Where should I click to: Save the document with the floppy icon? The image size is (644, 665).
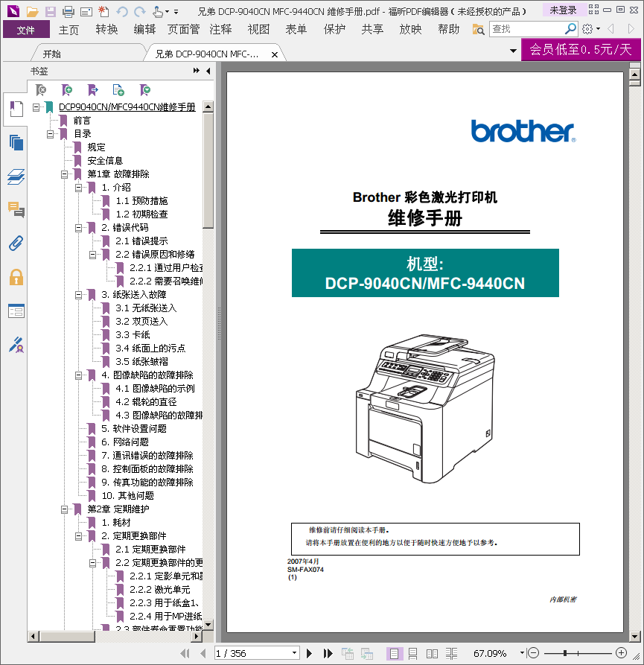(51, 11)
